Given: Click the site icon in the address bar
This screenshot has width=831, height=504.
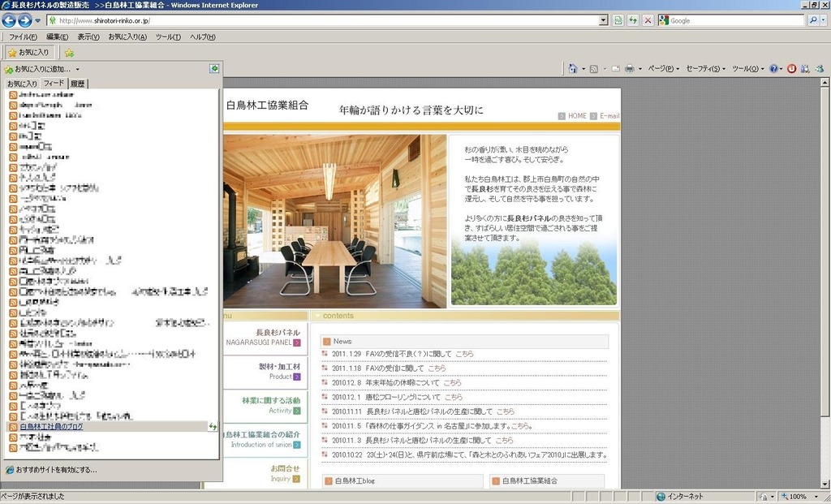Looking at the screenshot, I should pyautogui.click(x=52, y=20).
